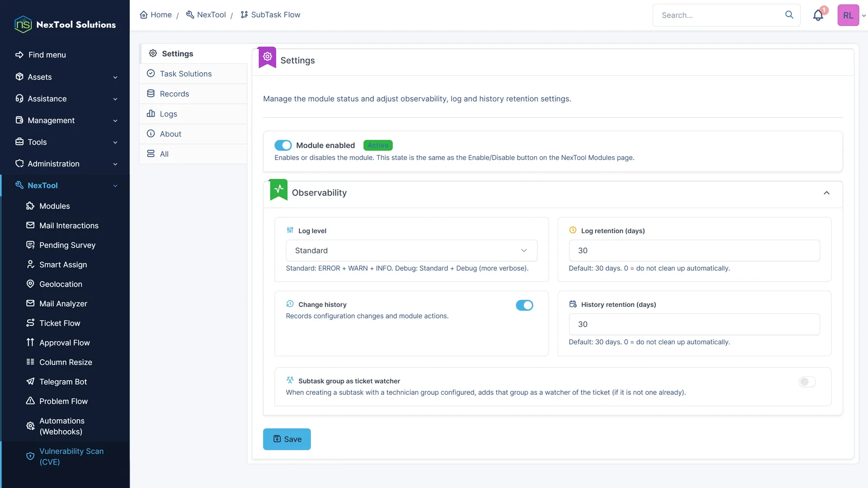Click the Log retention days field
The height and width of the screenshot is (488, 868).
694,251
